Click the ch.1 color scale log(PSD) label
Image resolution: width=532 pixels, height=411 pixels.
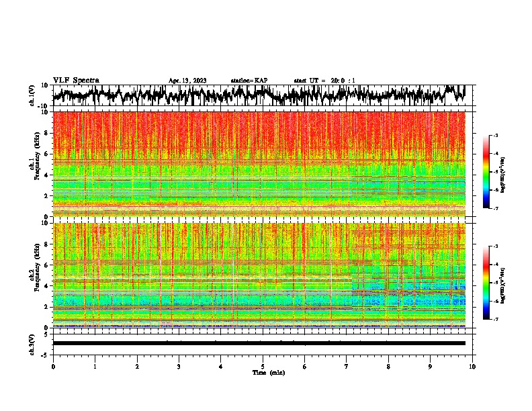tap(503, 175)
